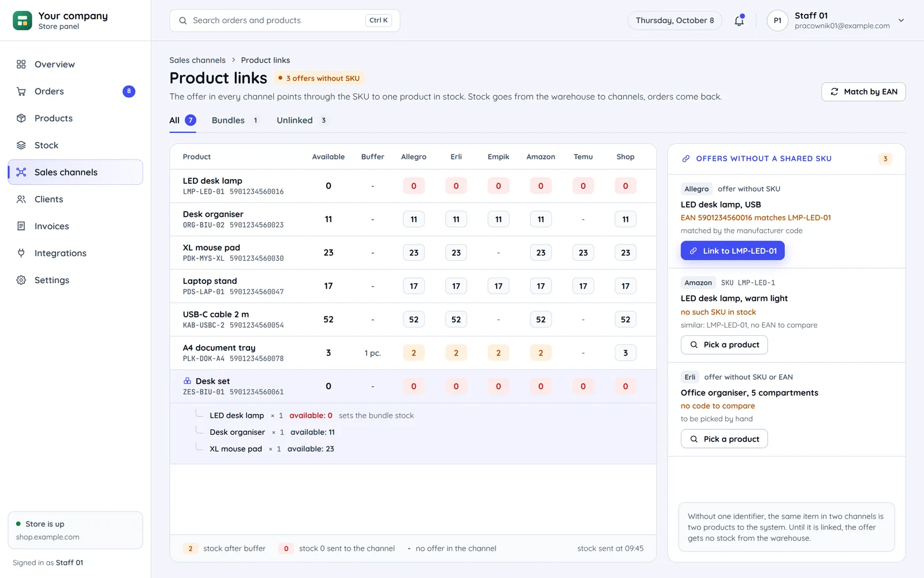Click Desk organiser Erli stock 11
Image resolution: width=924 pixels, height=578 pixels.
(x=456, y=220)
